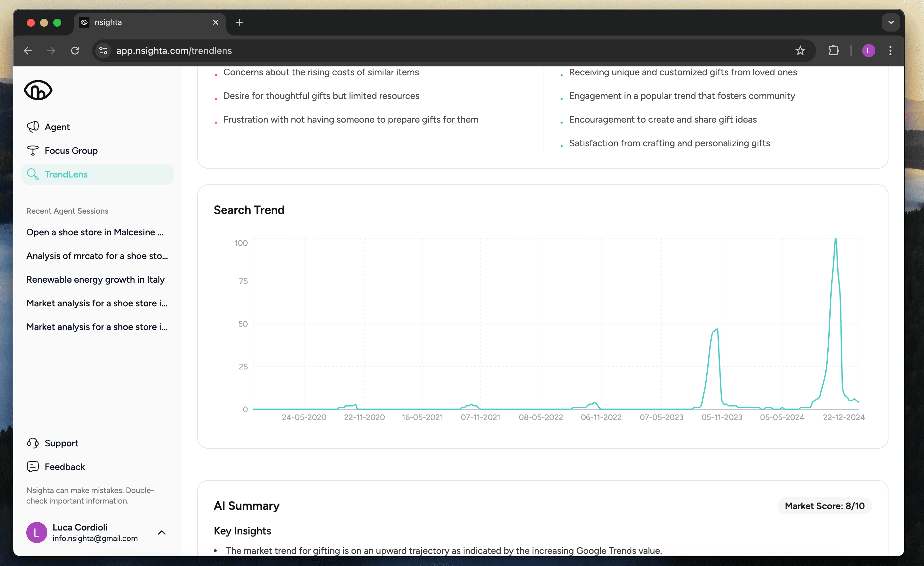Select the Focus Group icon

(x=32, y=151)
